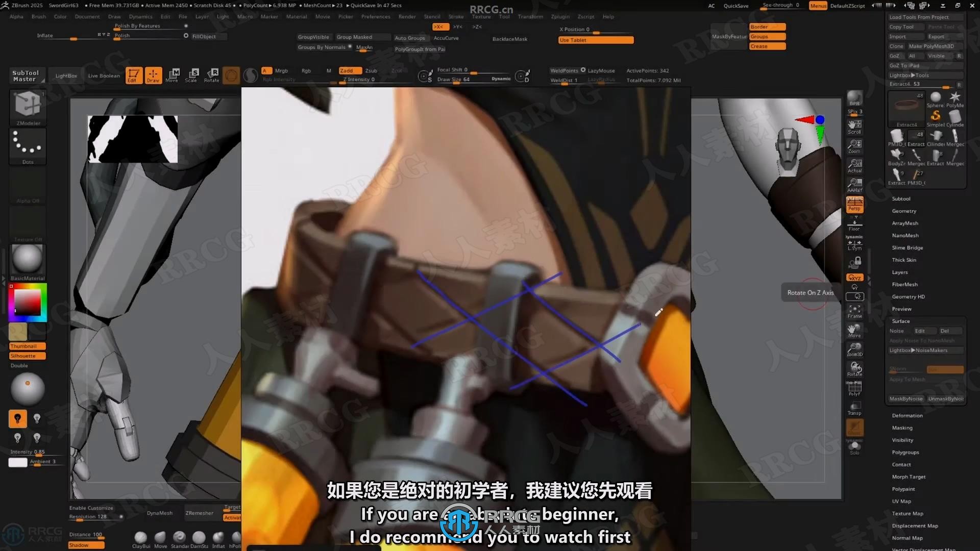Select the PolyMesh star tool thumbnail

coord(954,99)
